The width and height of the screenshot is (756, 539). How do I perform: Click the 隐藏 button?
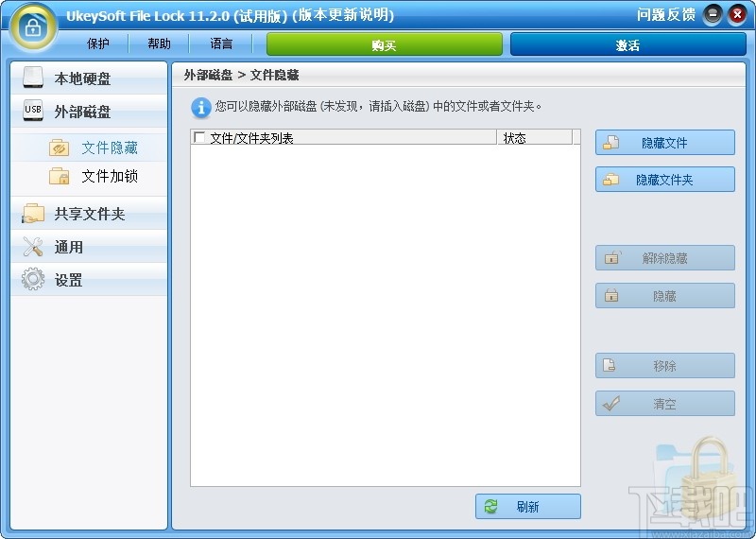(665, 295)
